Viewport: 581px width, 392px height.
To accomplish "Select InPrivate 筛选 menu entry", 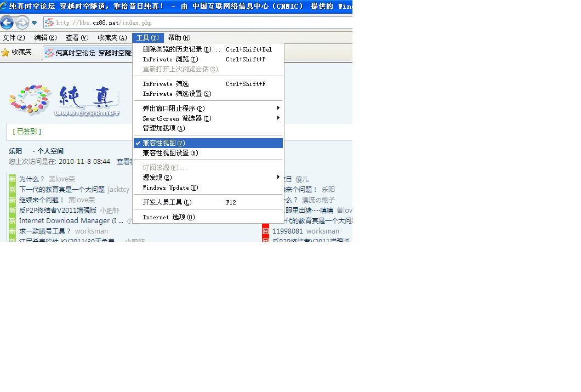I will pos(208,84).
